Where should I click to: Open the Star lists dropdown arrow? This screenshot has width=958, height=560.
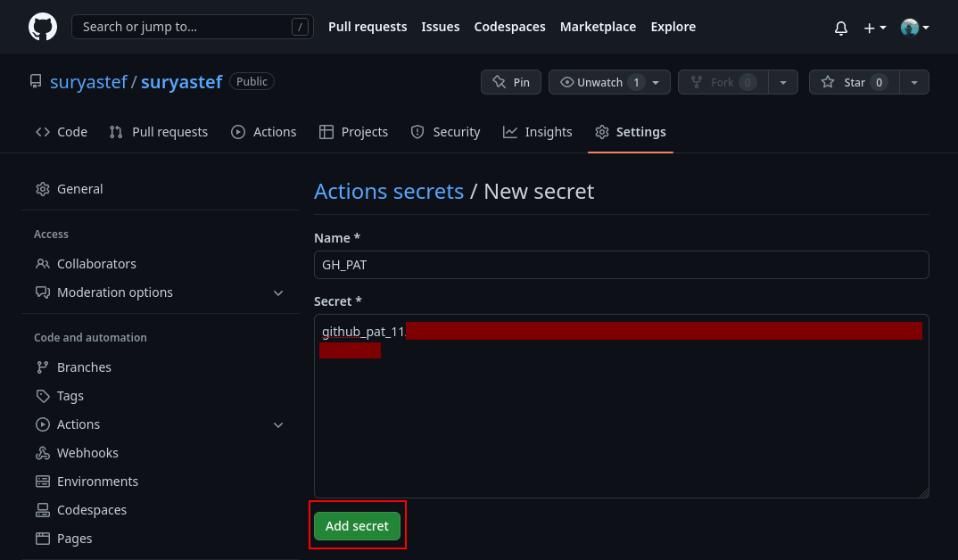click(x=914, y=82)
